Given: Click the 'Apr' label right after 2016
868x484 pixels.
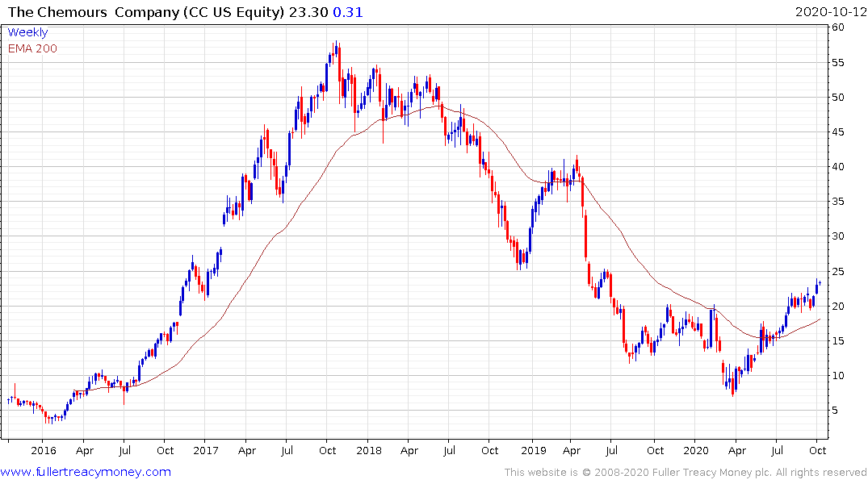Looking at the screenshot, I should click(x=85, y=450).
